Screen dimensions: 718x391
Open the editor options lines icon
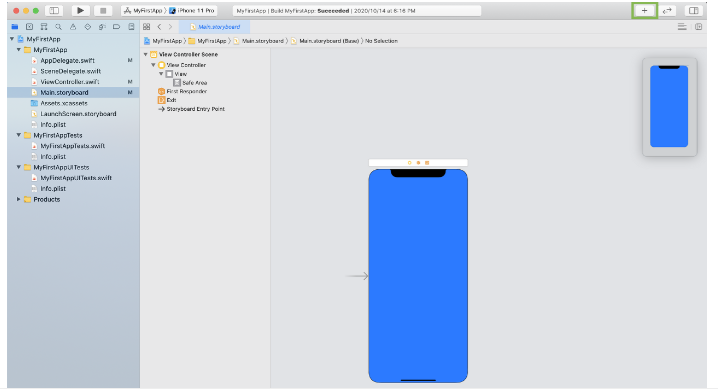click(682, 27)
